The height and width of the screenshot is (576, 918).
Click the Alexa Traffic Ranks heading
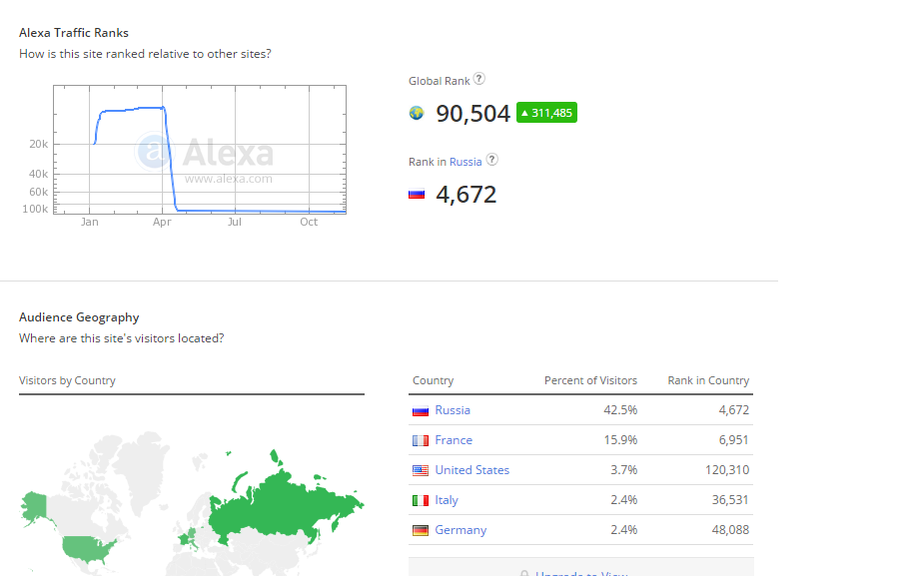(74, 33)
